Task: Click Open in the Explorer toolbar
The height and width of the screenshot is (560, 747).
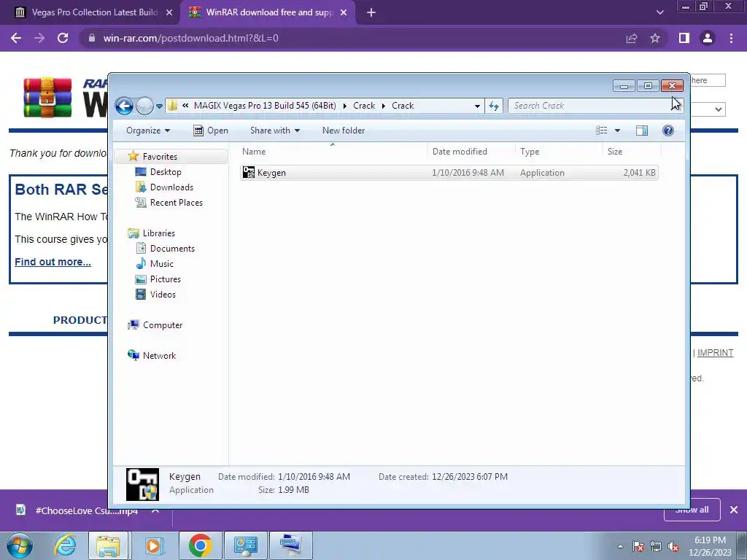Action: [211, 131]
